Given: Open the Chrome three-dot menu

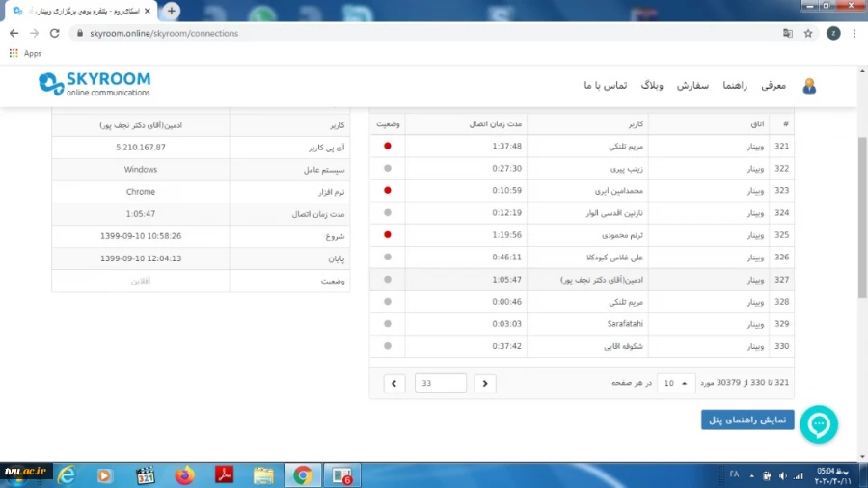Looking at the screenshot, I should [x=854, y=33].
